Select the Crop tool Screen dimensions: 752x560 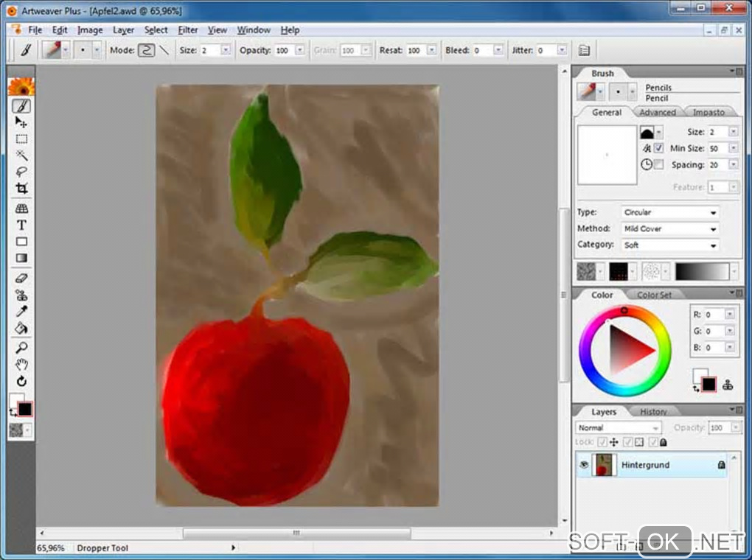pos(21,188)
